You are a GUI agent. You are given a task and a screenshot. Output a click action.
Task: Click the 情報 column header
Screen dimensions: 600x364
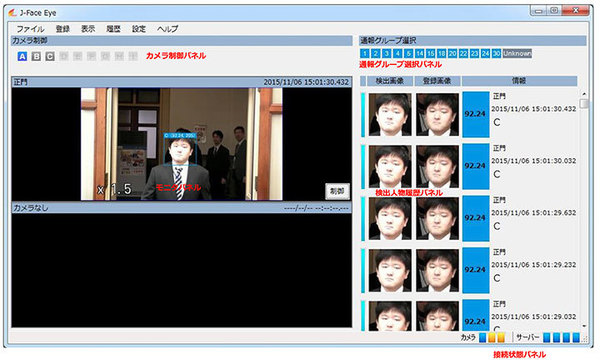pyautogui.click(x=519, y=81)
